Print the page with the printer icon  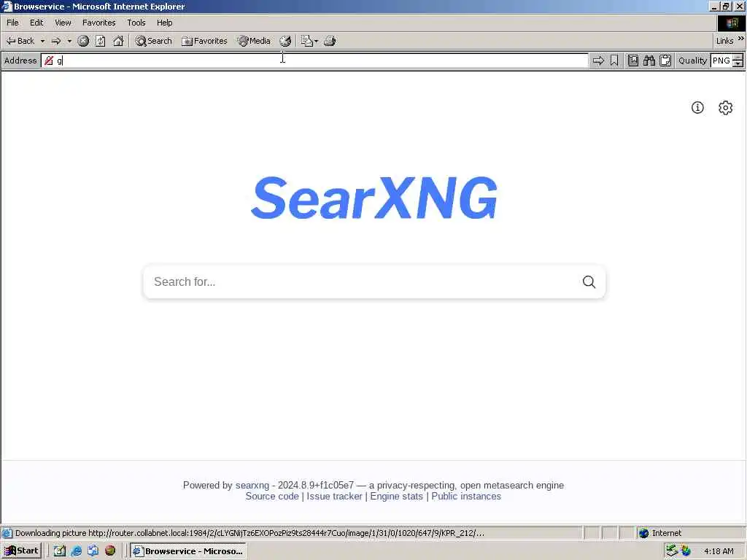(x=330, y=41)
